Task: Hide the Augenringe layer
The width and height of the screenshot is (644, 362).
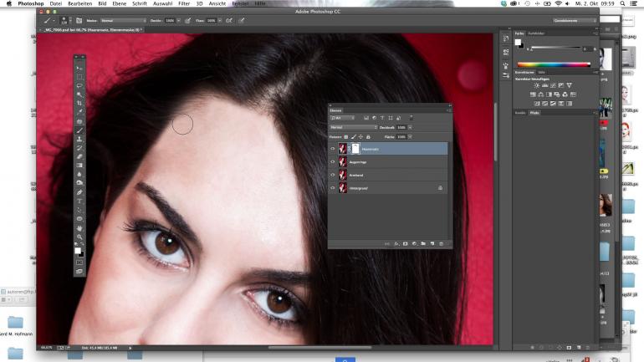Action: pos(333,162)
